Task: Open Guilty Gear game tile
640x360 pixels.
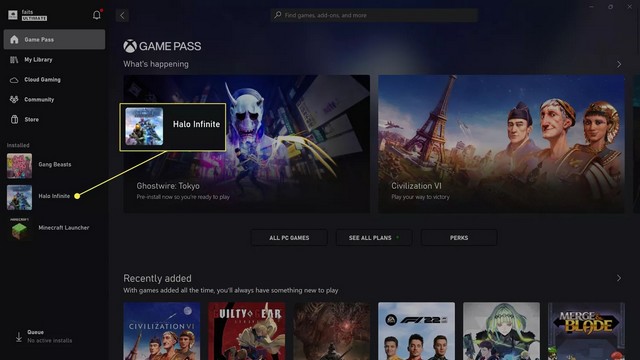Action: click(x=247, y=331)
